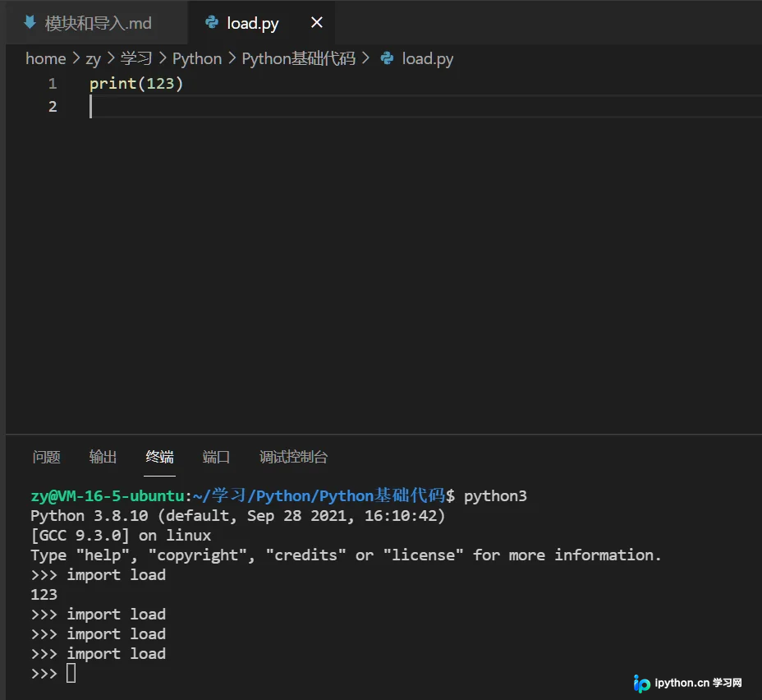Open the Python基础代码 breadcrumb segment

(x=298, y=59)
